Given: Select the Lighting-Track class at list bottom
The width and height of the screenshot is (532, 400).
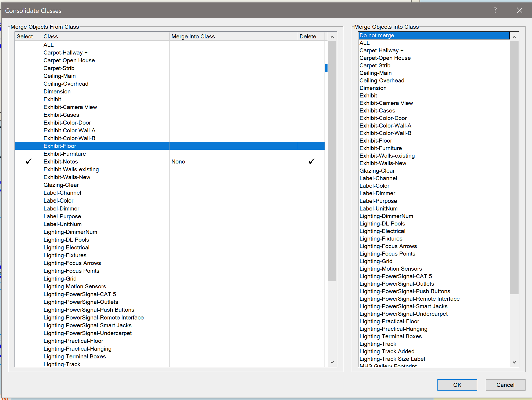Looking at the screenshot, I should [x=62, y=364].
